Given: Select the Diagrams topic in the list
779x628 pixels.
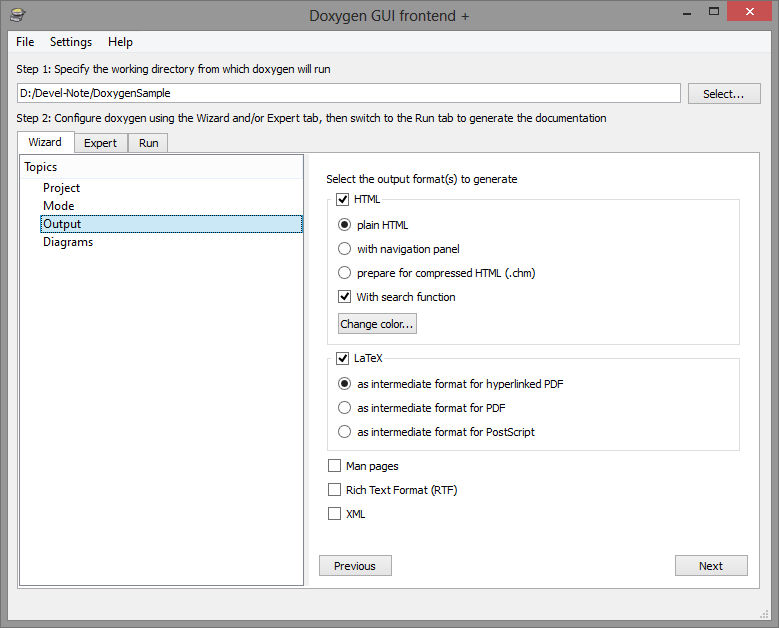Looking at the screenshot, I should click(68, 242).
